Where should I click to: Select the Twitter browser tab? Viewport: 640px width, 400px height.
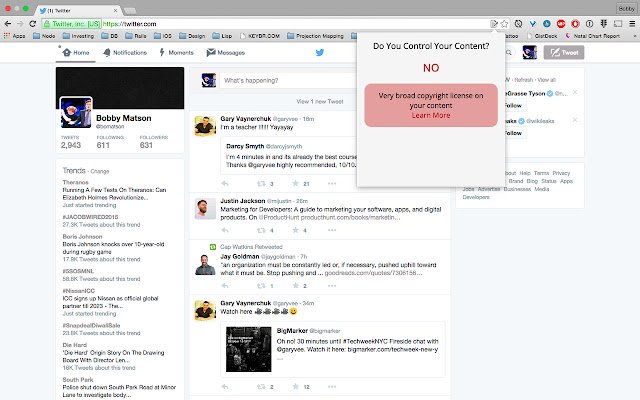pyautogui.click(x=78, y=10)
